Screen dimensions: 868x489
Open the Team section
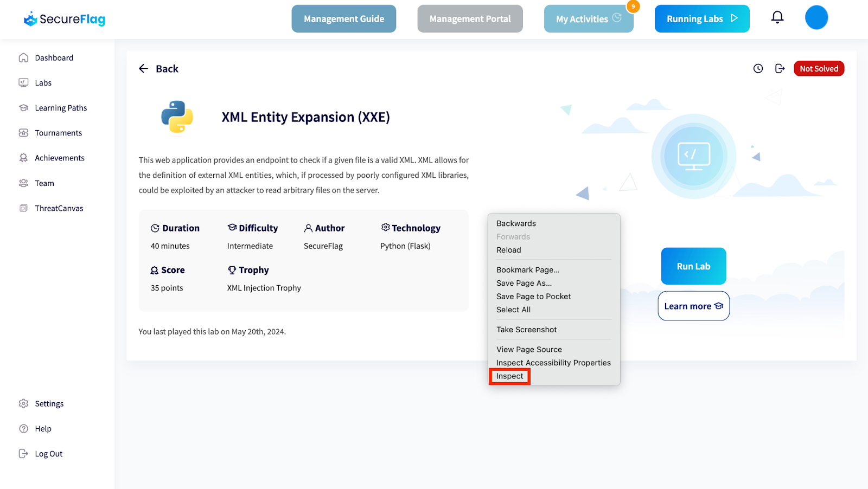(44, 183)
